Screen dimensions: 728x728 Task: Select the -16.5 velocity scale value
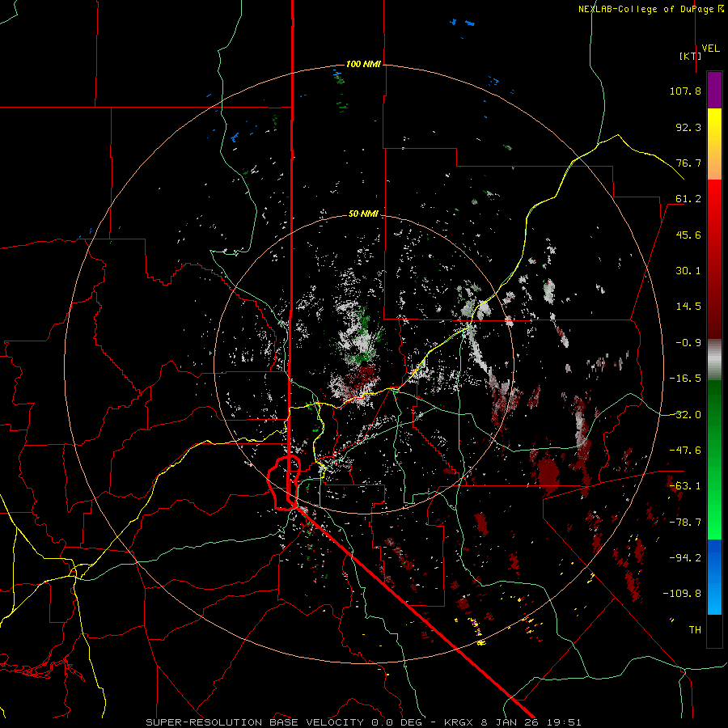(x=685, y=379)
